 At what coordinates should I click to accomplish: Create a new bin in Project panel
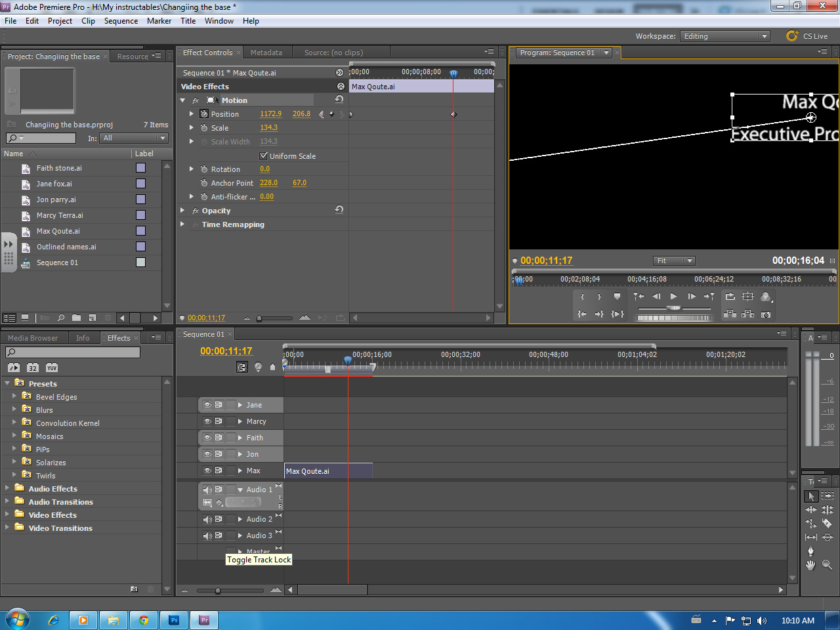(x=77, y=318)
